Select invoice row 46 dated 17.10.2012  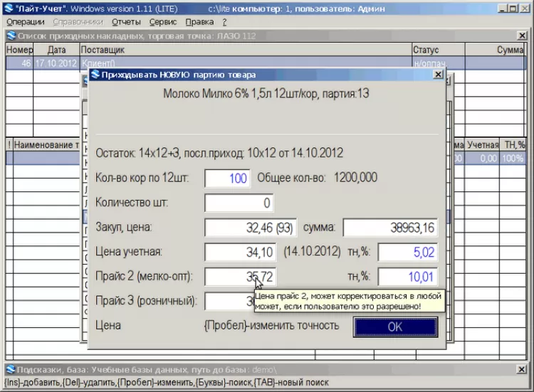[x=266, y=63]
